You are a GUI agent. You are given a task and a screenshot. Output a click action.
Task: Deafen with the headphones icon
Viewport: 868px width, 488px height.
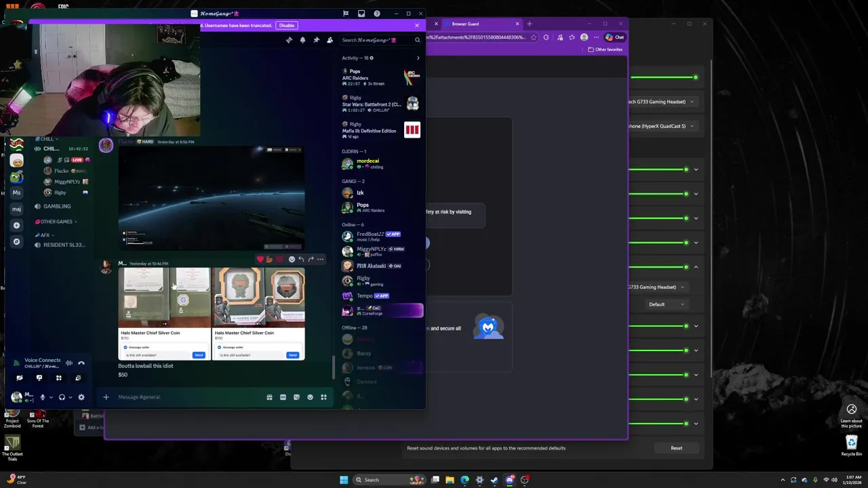coord(62,397)
